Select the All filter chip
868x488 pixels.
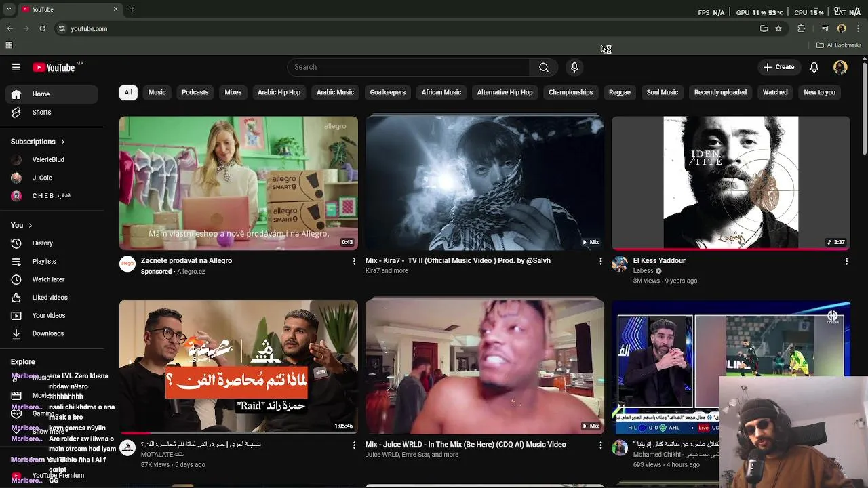[x=128, y=92]
